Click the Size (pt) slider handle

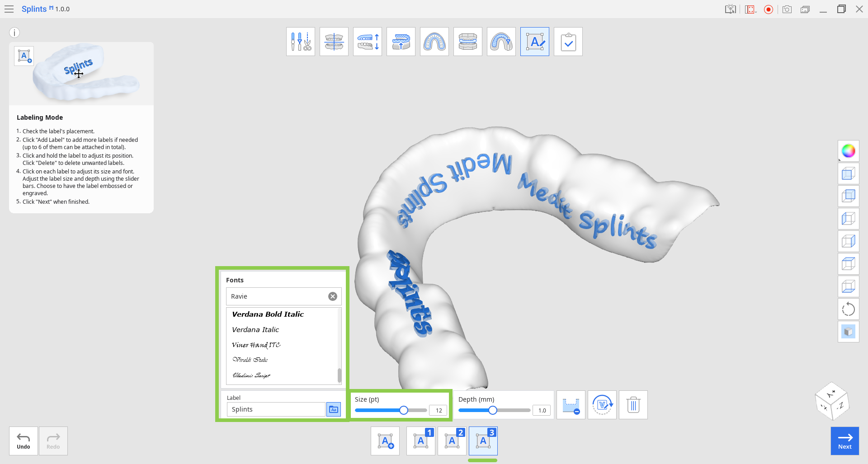point(404,410)
